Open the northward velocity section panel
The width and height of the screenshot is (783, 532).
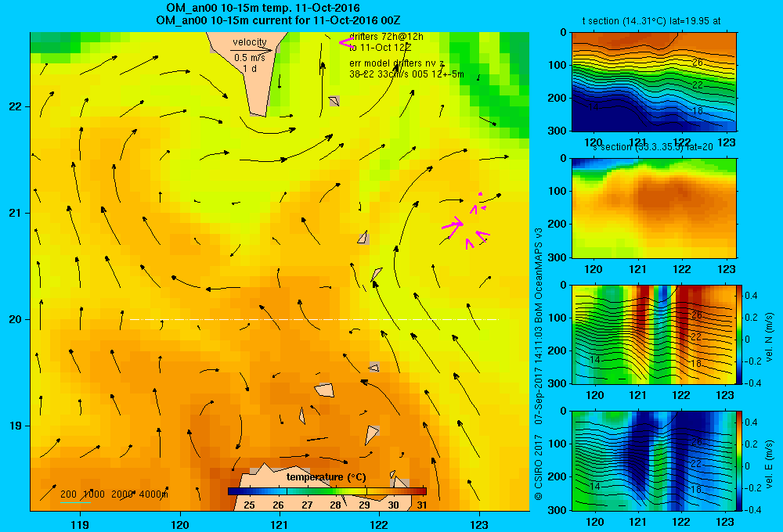pos(653,334)
